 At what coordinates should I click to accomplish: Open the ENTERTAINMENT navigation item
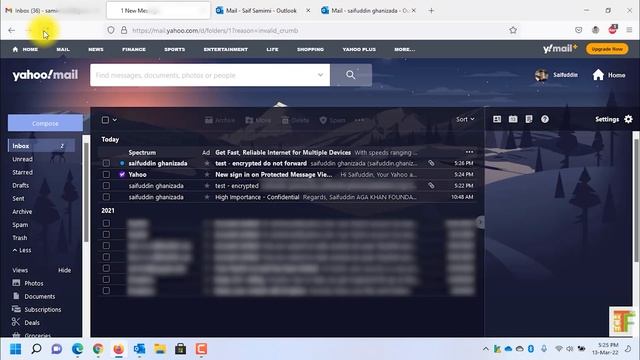(x=226, y=49)
